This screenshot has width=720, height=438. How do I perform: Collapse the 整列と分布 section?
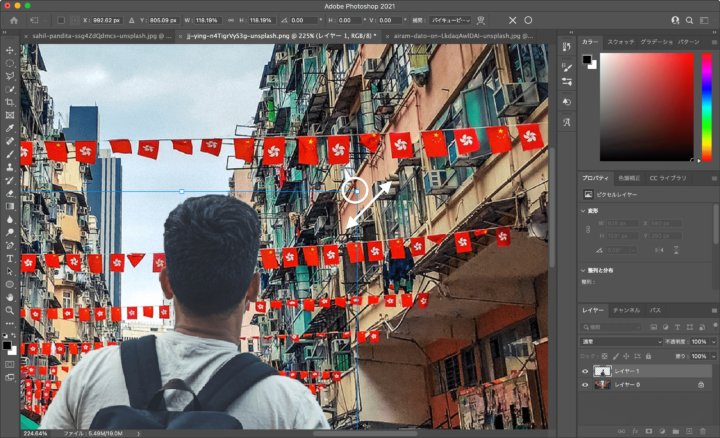(583, 270)
